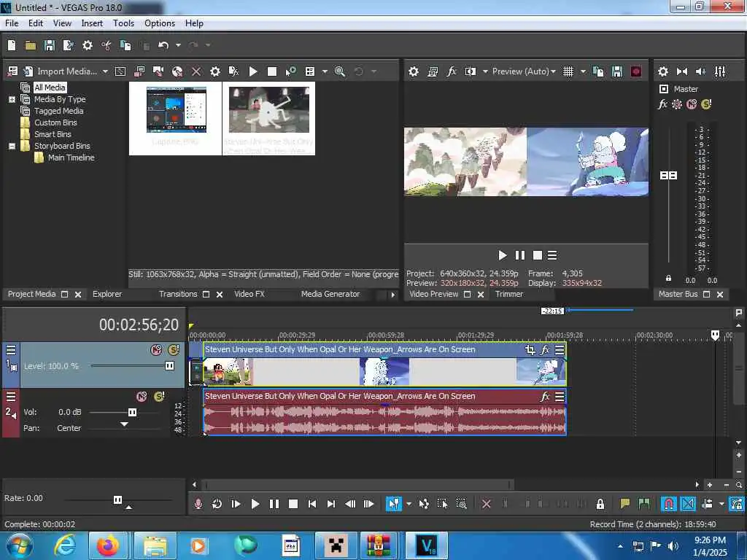Toggle the overlays grid icon in the preview

coord(568,71)
